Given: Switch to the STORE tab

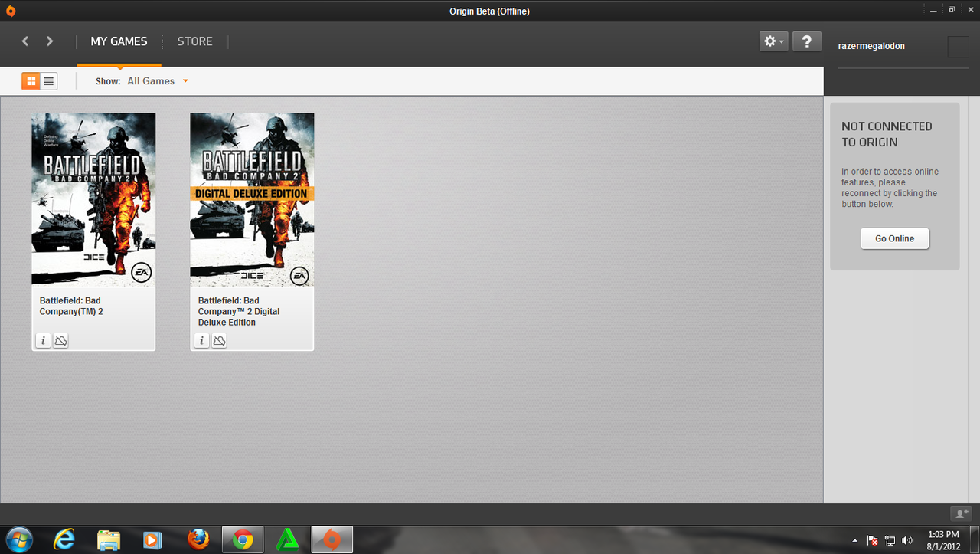Looking at the screenshot, I should point(195,41).
